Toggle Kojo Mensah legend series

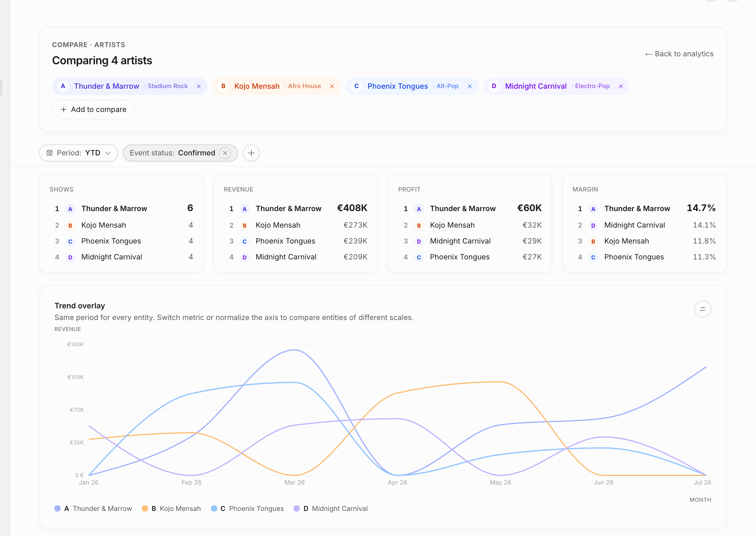tap(171, 508)
